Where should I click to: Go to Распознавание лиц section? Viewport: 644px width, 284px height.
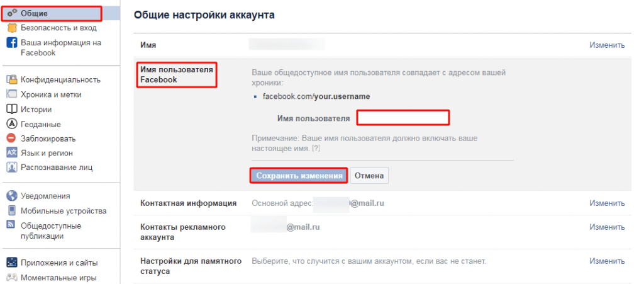pos(57,168)
